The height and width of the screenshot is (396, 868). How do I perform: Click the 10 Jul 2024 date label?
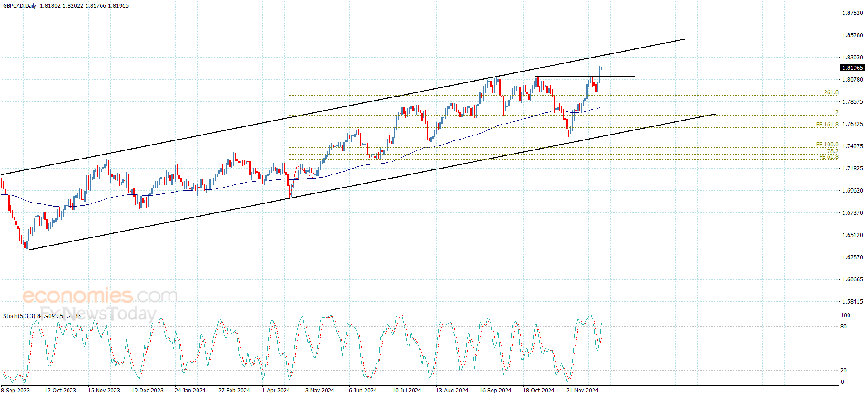[x=407, y=391]
